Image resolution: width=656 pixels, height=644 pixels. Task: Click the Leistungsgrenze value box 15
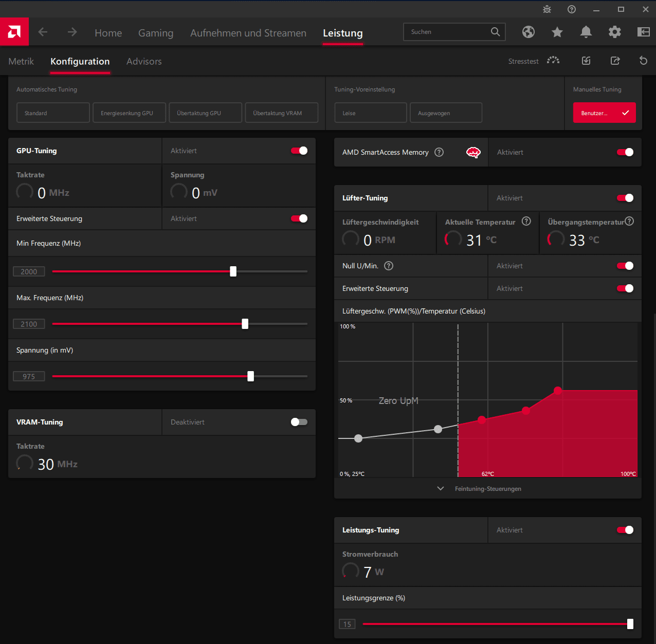tap(347, 624)
